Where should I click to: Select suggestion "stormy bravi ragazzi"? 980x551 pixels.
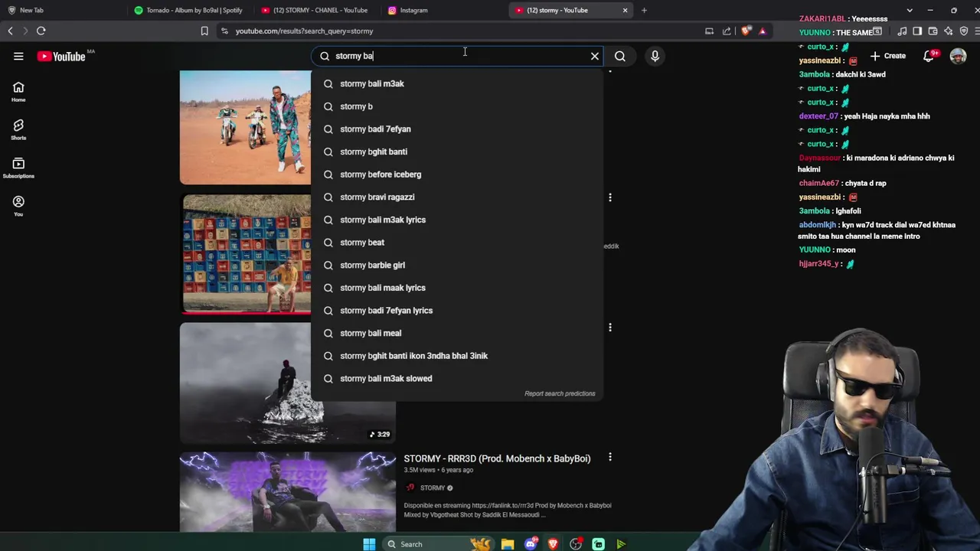coord(456,197)
